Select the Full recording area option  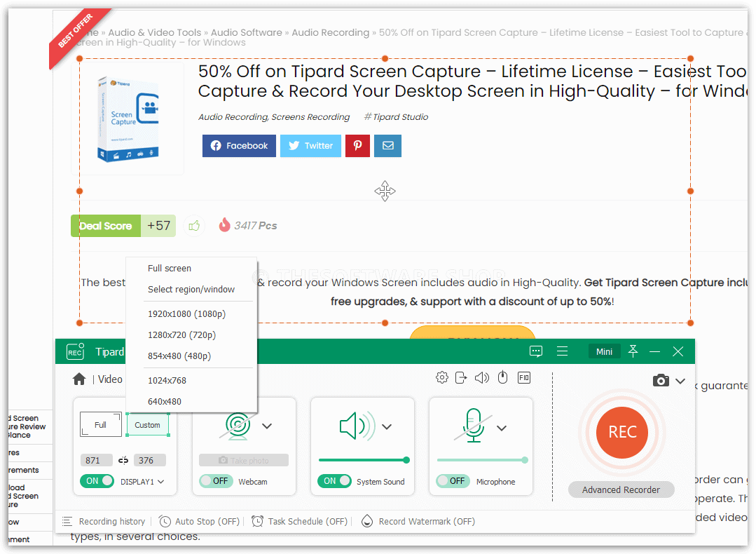click(x=101, y=425)
